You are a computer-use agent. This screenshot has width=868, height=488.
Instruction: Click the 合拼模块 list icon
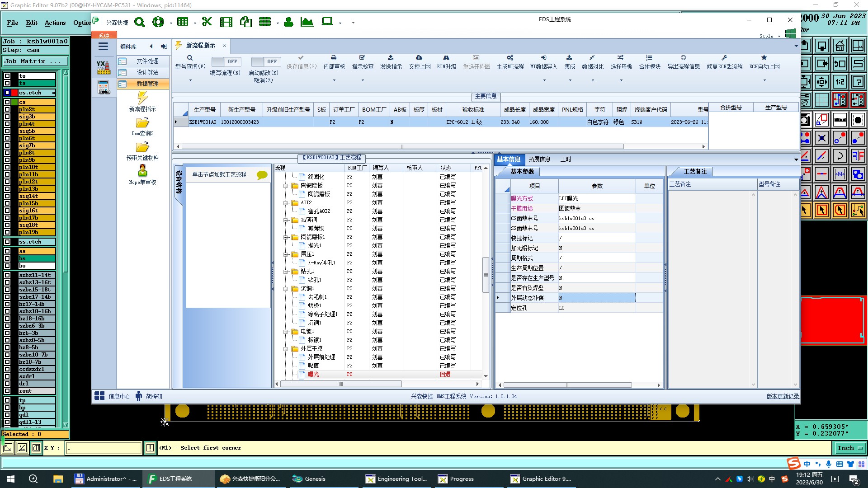pyautogui.click(x=649, y=58)
